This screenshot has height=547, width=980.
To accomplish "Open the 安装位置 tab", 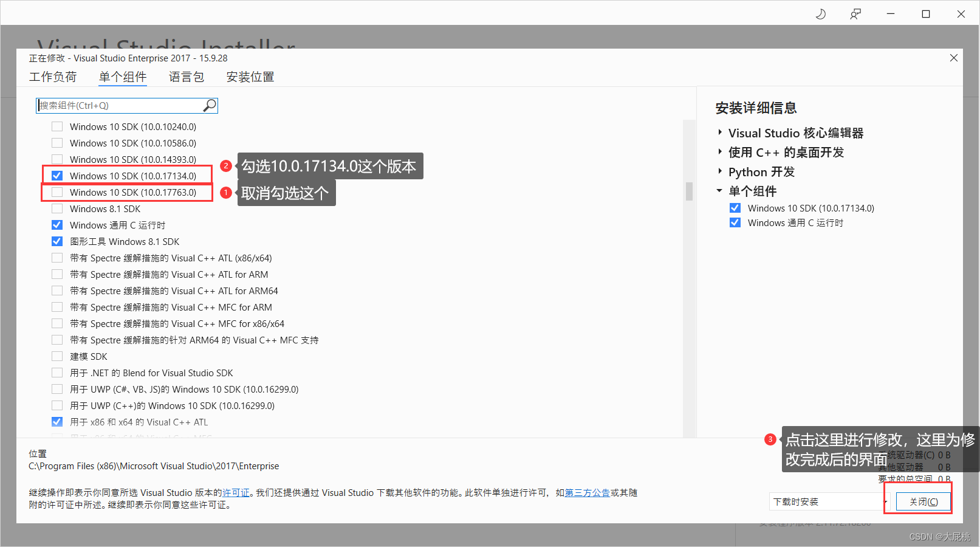I will pos(250,77).
